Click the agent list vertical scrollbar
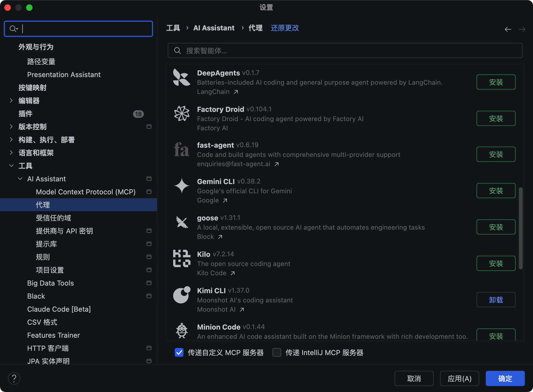 [x=521, y=228]
